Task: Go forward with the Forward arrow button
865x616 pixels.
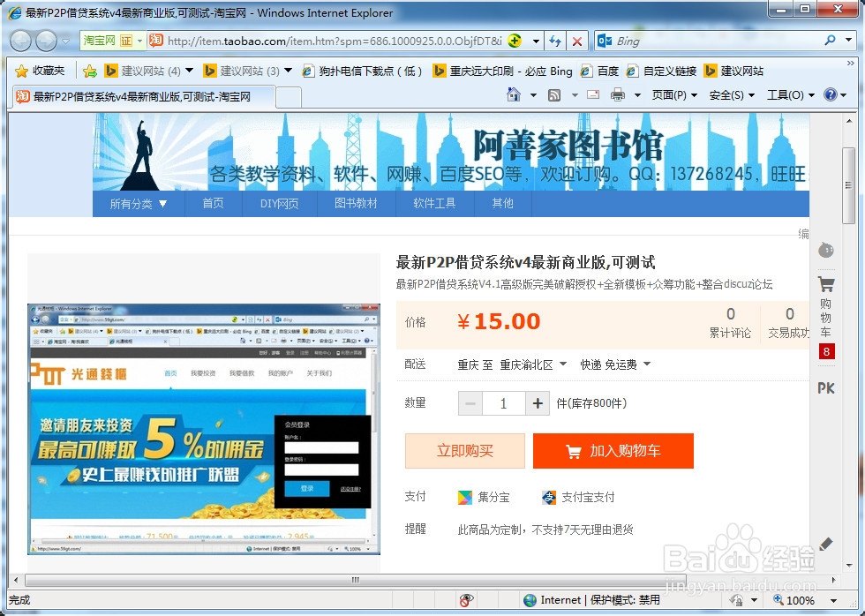Action: click(46, 41)
